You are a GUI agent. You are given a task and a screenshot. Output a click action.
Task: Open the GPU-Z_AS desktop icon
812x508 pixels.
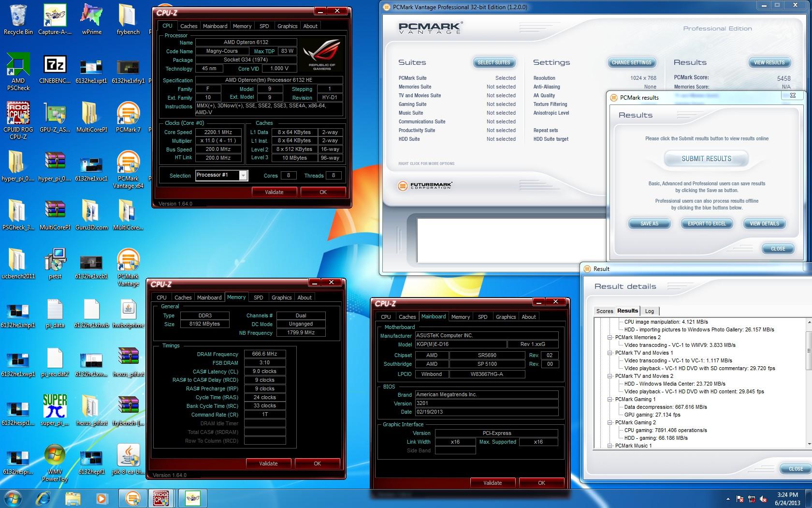click(x=55, y=118)
